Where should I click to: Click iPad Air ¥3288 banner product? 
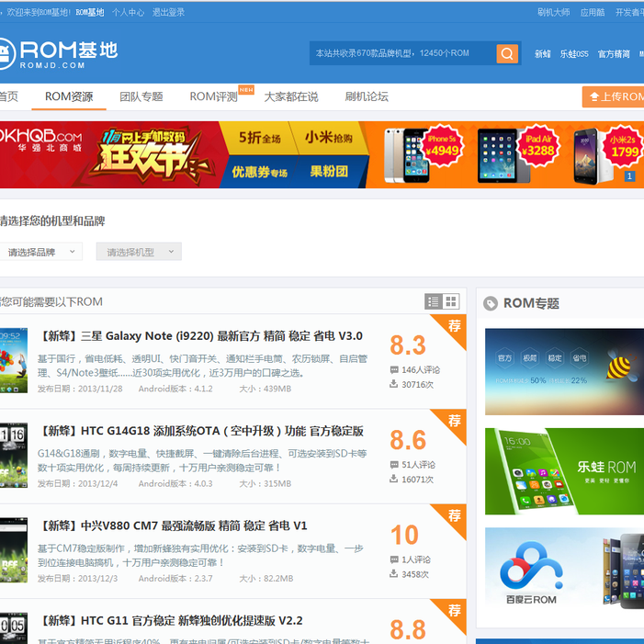[x=518, y=154]
